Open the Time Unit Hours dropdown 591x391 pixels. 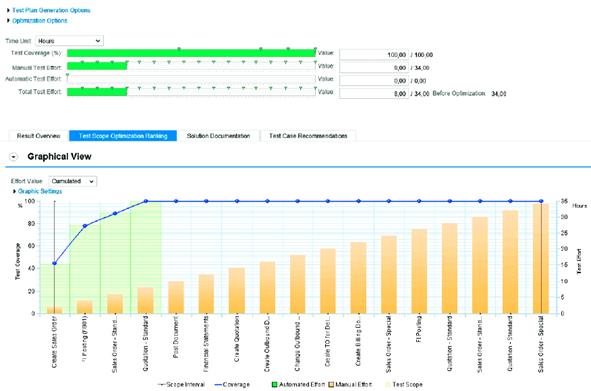(x=69, y=41)
